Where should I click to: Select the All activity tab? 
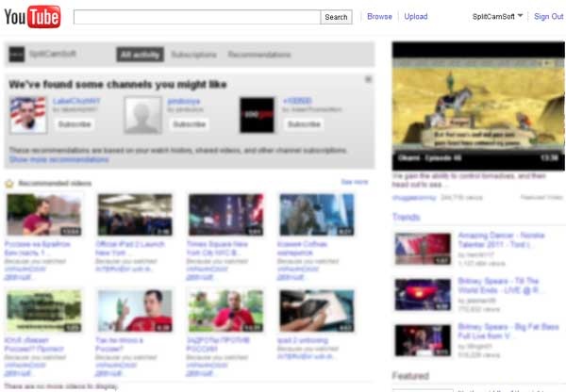point(140,55)
